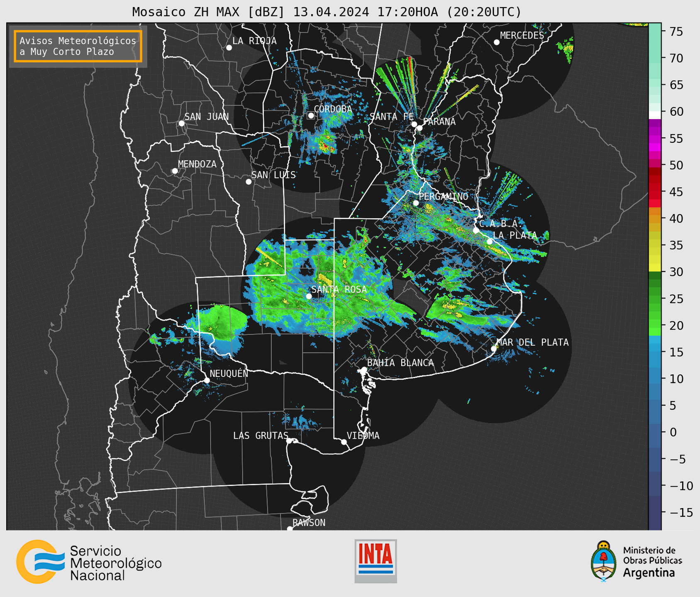Click the SAN JUAN city marker dot
700x597 pixels.
click(x=181, y=123)
